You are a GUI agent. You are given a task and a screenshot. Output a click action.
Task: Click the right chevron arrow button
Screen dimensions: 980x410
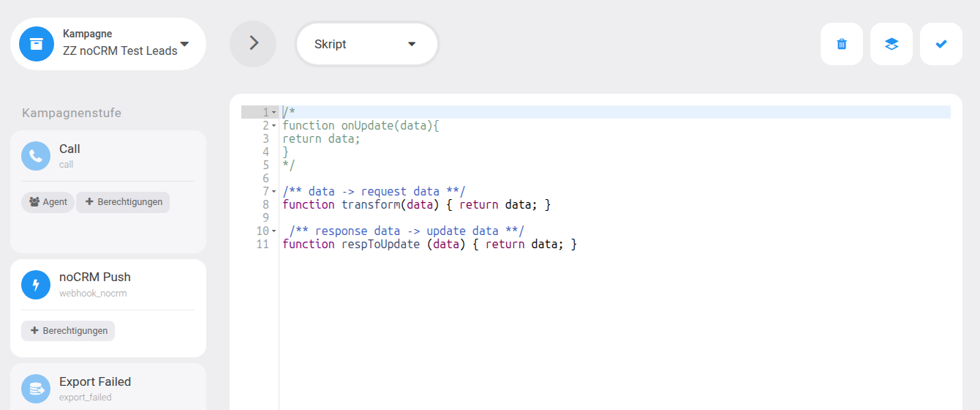pyautogui.click(x=253, y=44)
